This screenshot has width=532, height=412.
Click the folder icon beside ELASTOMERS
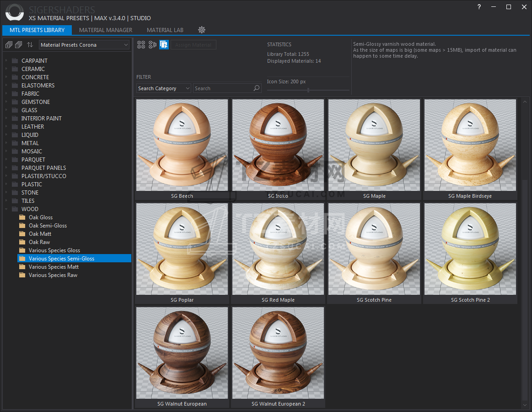[15, 86]
